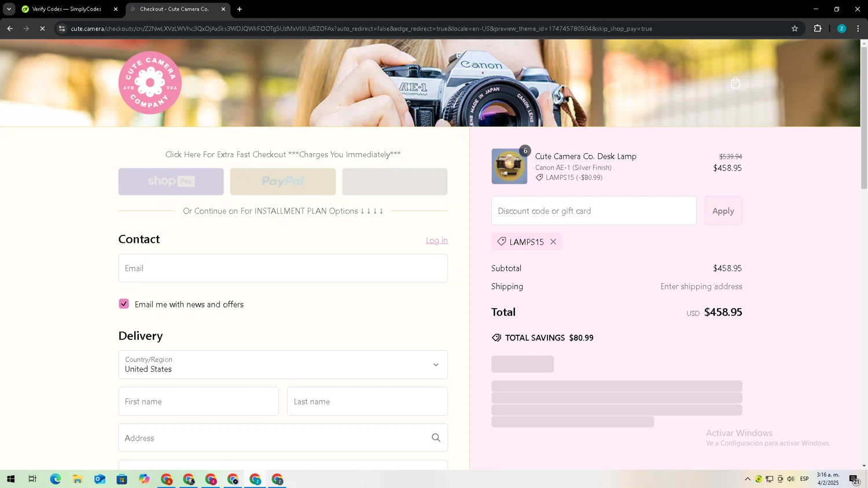
Task: Click the search icon in Address field
Action: pyautogui.click(x=436, y=438)
